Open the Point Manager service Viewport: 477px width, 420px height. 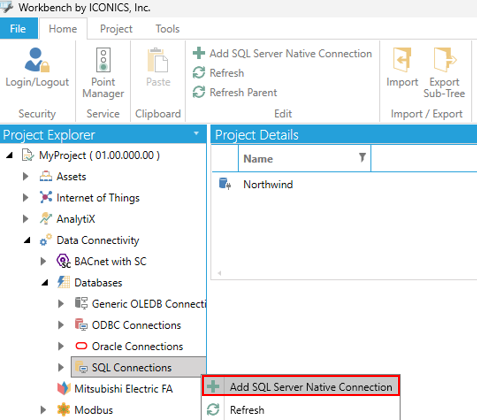pos(103,73)
